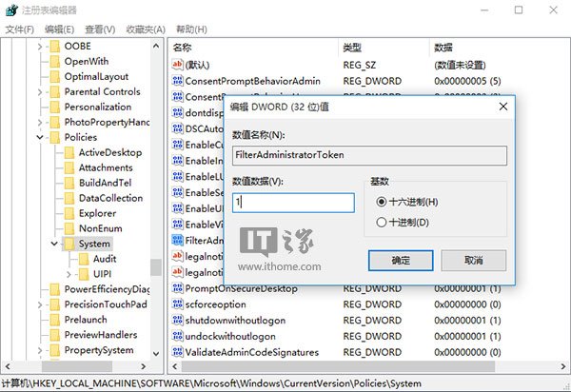Click the PromptOnSecureDesktop value icon
The image size is (571, 392).
tap(177, 288)
